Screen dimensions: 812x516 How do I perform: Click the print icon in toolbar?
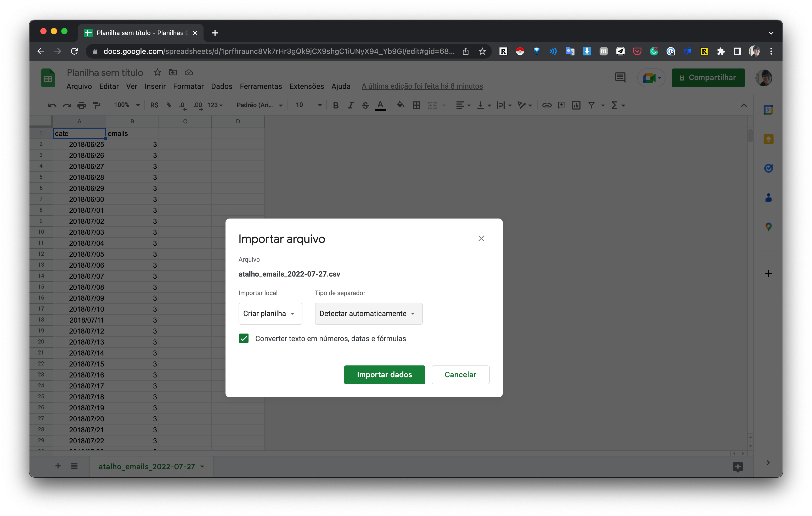coord(82,106)
